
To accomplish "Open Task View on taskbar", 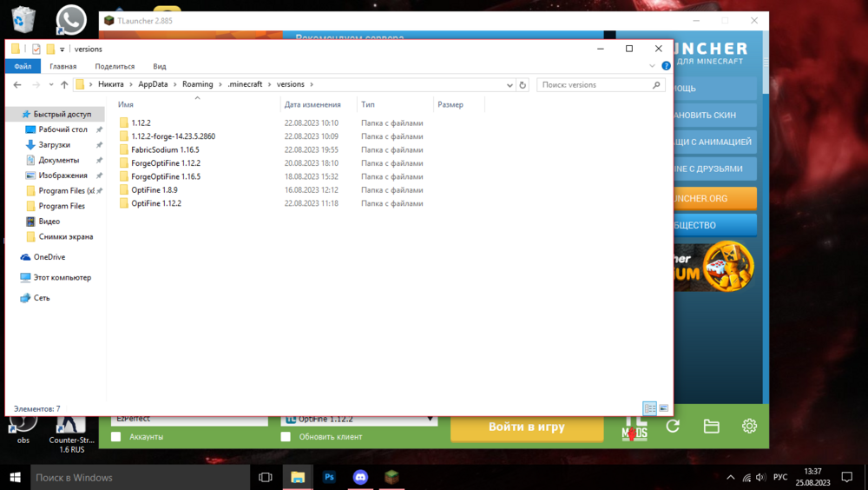I will [266, 477].
